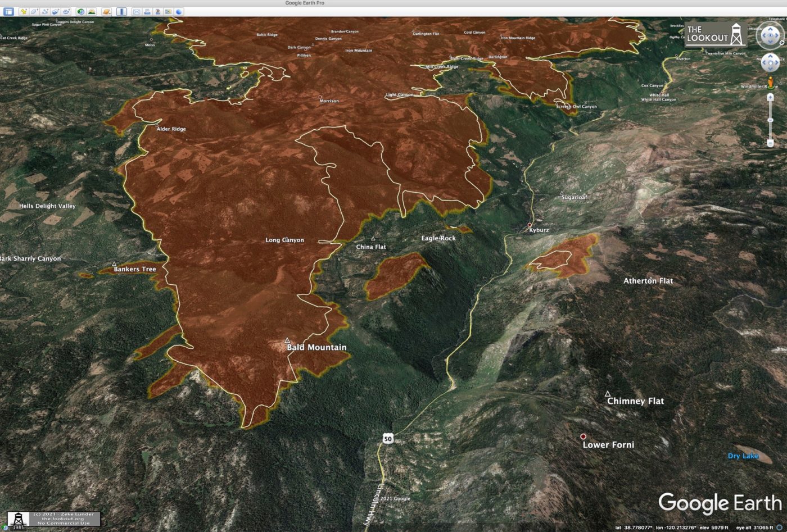Click the Darlington Flat label
This screenshot has width=787, height=532.
pos(426,34)
